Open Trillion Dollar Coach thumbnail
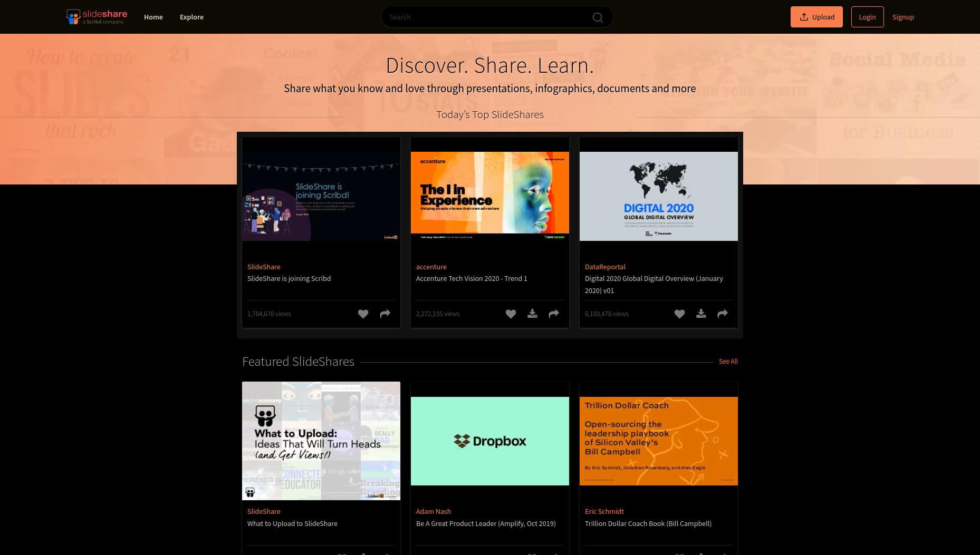Viewport: 980px width, 555px height. click(x=659, y=441)
